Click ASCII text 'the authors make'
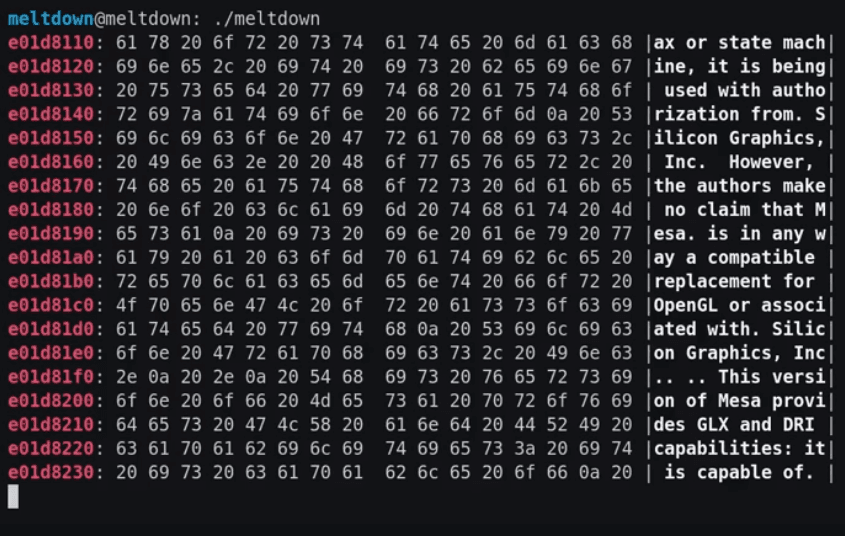The height and width of the screenshot is (536, 845). (739, 186)
